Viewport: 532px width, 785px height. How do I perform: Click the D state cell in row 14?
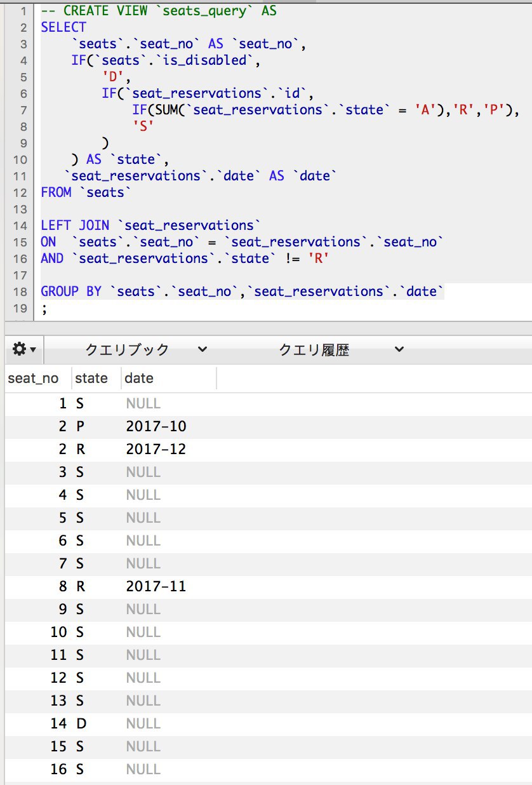coord(80,724)
